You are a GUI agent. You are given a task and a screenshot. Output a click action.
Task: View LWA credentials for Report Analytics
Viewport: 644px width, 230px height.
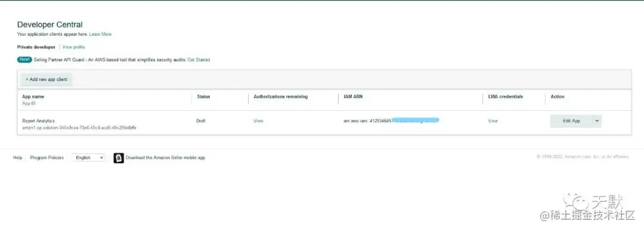point(493,121)
